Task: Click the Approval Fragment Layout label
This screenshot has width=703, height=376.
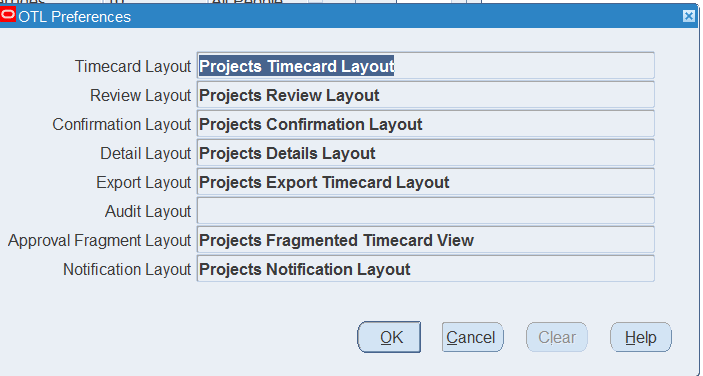Action: tap(100, 241)
